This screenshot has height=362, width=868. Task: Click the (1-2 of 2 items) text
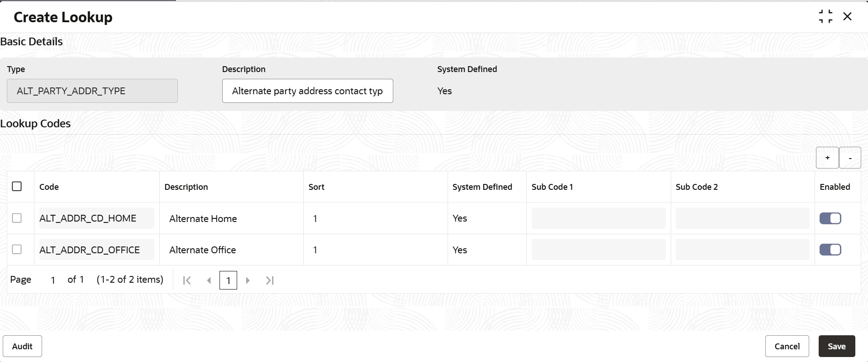[x=130, y=280]
